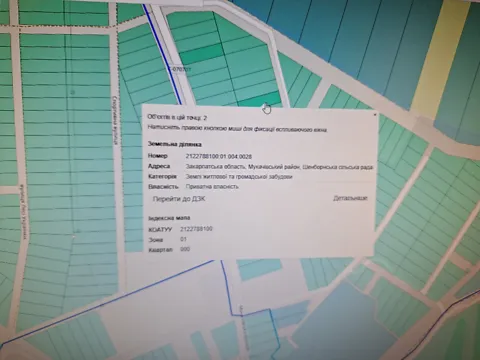The width and height of the screenshot is (480, 360).
Task: Click the 'Приватна власність' ownership value
Action: point(212,187)
